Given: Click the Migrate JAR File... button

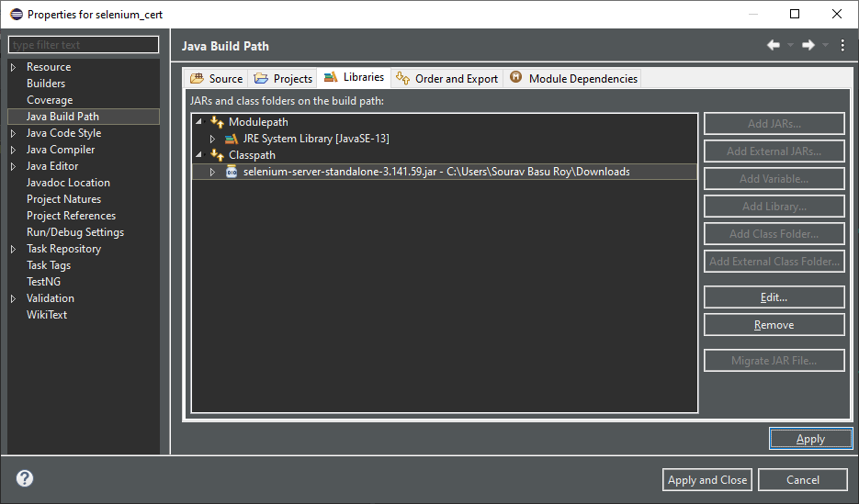Looking at the screenshot, I should point(774,361).
